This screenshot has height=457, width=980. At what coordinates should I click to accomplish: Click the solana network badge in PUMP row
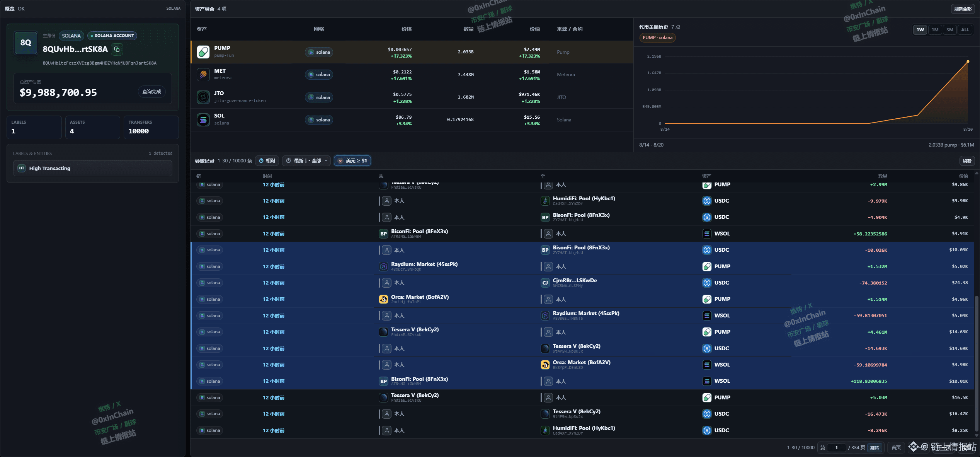pos(319,52)
